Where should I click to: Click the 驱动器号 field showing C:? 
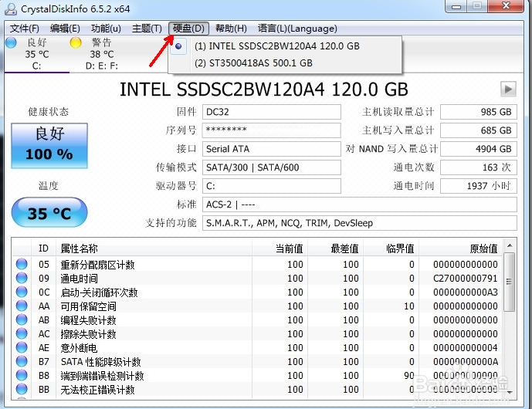[x=272, y=186]
